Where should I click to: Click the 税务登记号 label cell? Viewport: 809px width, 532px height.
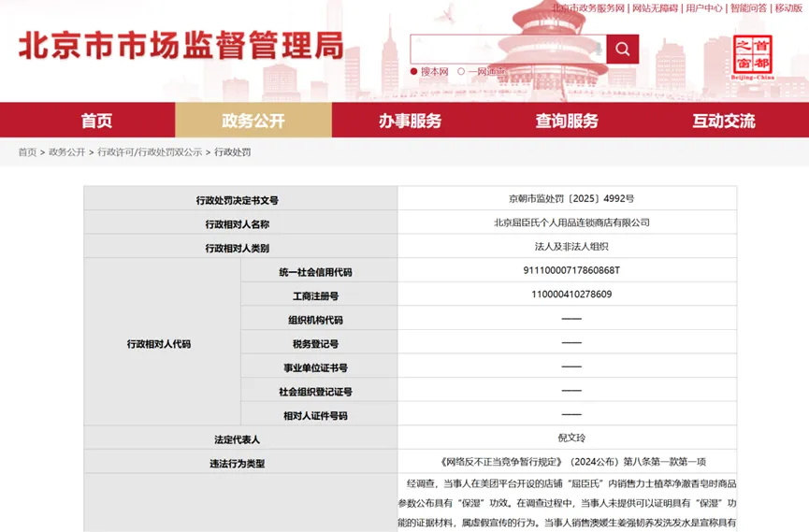(x=319, y=342)
